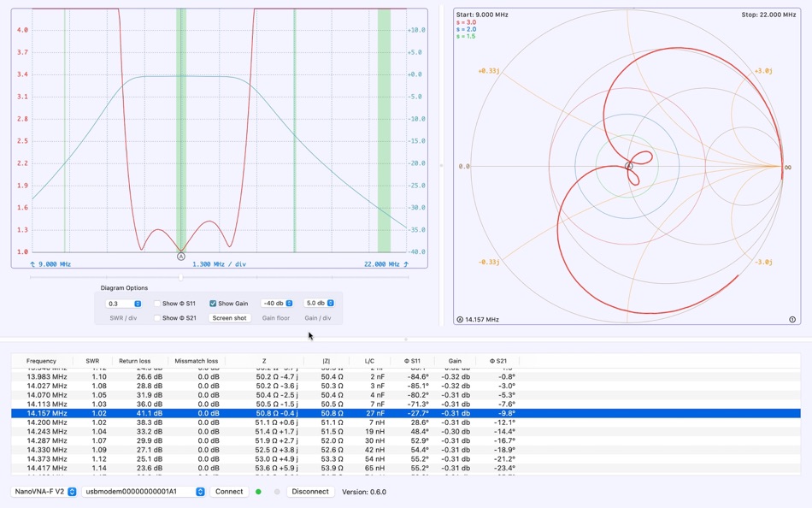Open the usbmodem serial port dropdown

click(x=144, y=492)
